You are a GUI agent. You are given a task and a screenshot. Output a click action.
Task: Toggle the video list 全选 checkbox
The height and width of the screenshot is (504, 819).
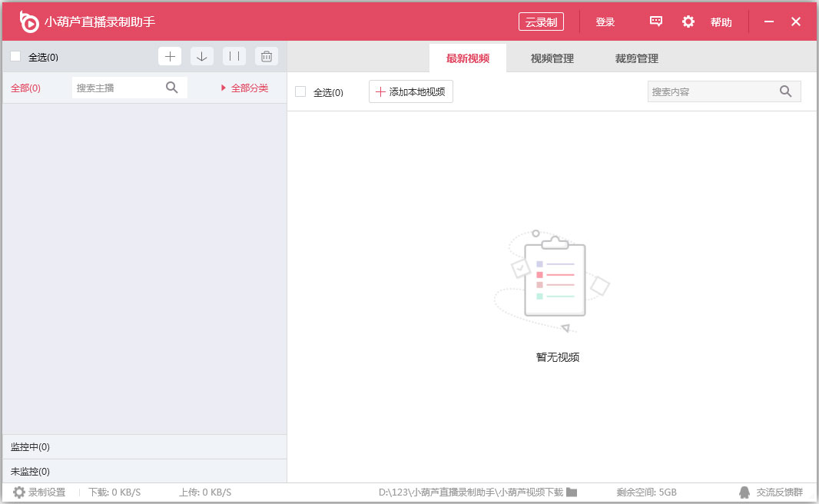pyautogui.click(x=300, y=92)
